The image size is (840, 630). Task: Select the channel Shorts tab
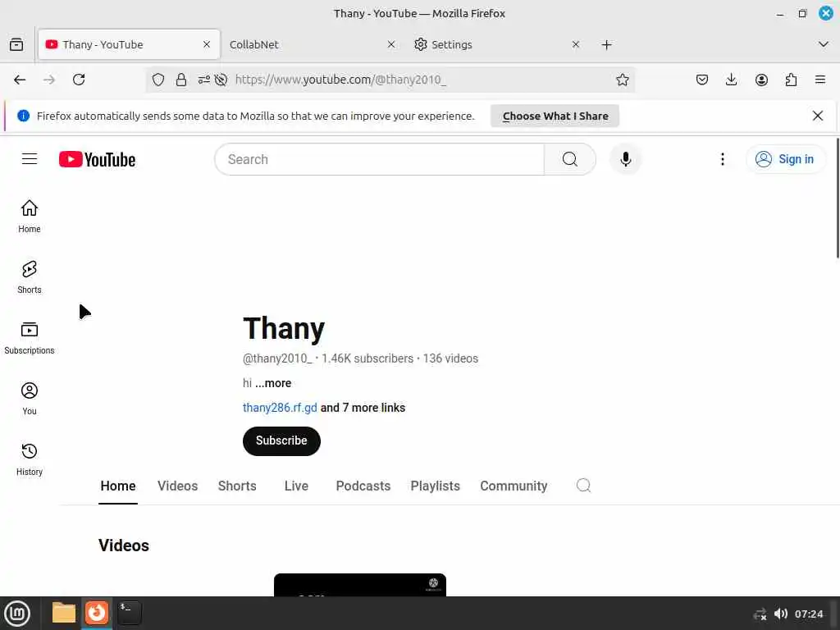pos(237,486)
